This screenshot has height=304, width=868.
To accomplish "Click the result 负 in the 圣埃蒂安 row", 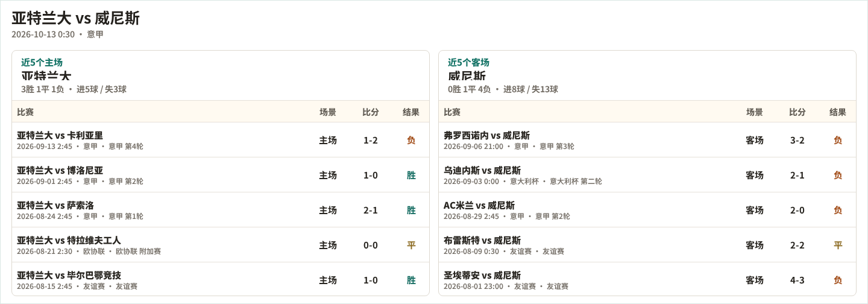I will (x=838, y=280).
